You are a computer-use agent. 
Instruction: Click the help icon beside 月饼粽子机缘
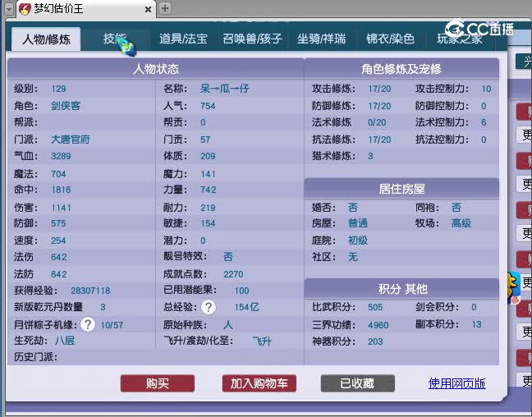88,324
